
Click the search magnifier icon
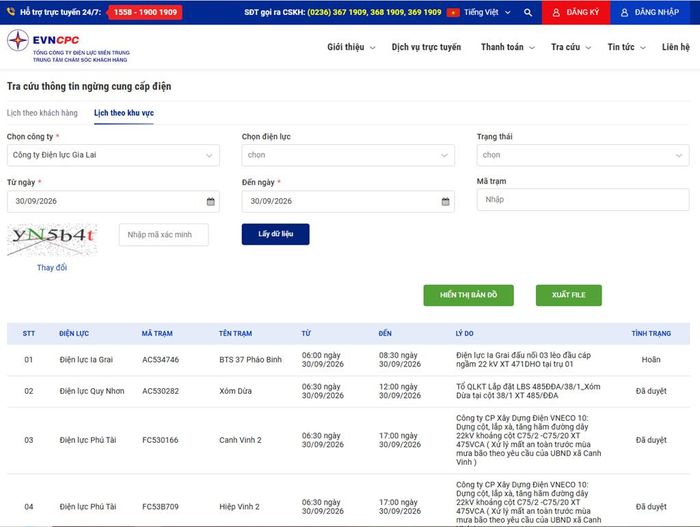[528, 13]
